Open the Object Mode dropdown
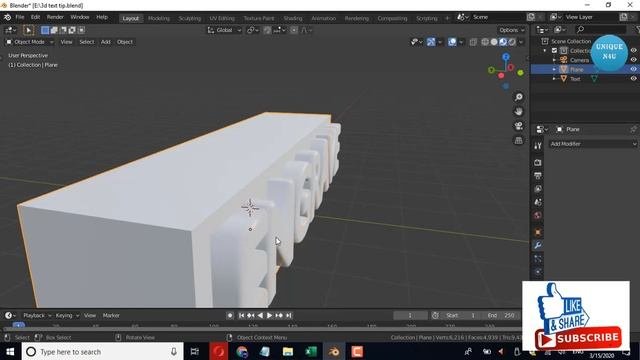640x360 pixels. (x=29, y=42)
